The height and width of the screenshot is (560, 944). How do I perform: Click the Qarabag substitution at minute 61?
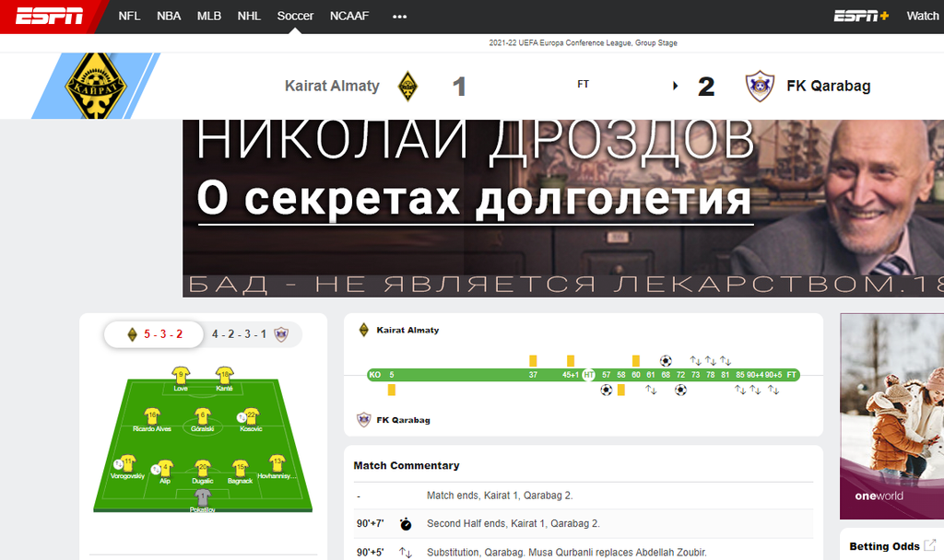(651, 390)
